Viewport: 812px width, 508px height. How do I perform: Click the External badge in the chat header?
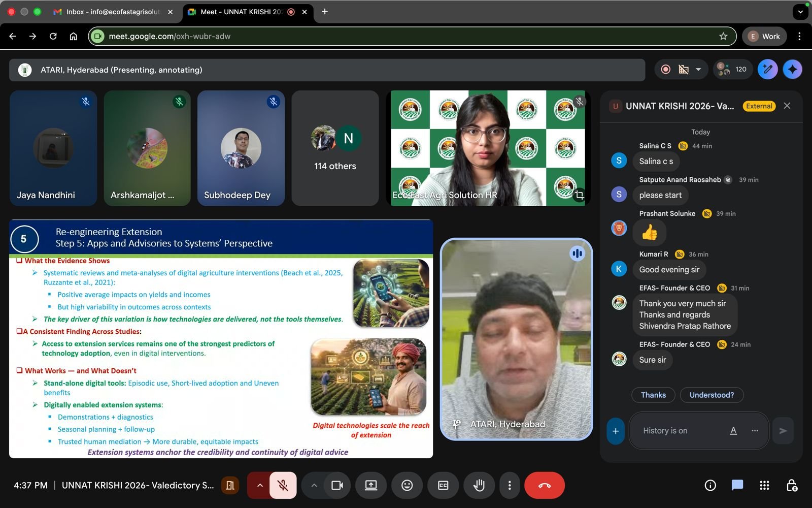click(x=759, y=106)
